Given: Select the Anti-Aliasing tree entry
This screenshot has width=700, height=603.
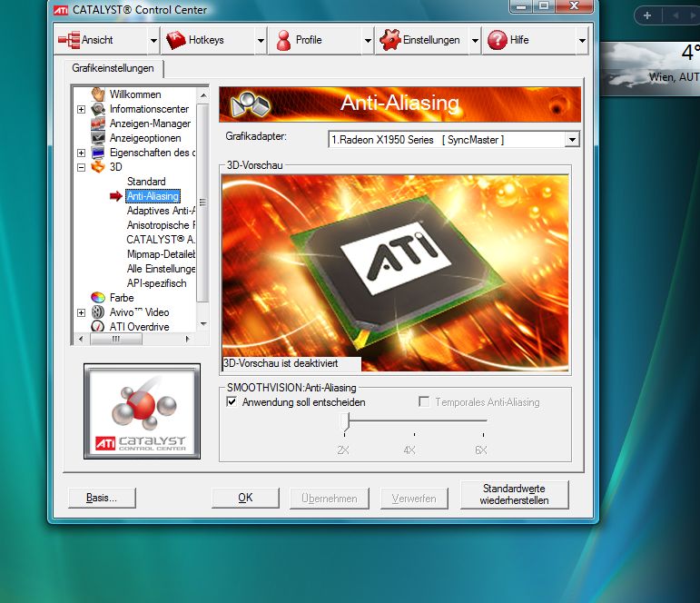Looking at the screenshot, I should pyautogui.click(x=153, y=196).
